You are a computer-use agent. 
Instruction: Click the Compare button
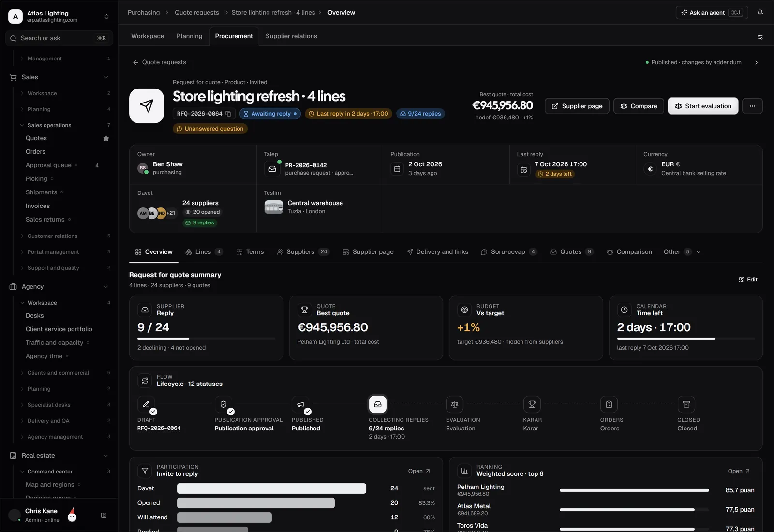639,106
